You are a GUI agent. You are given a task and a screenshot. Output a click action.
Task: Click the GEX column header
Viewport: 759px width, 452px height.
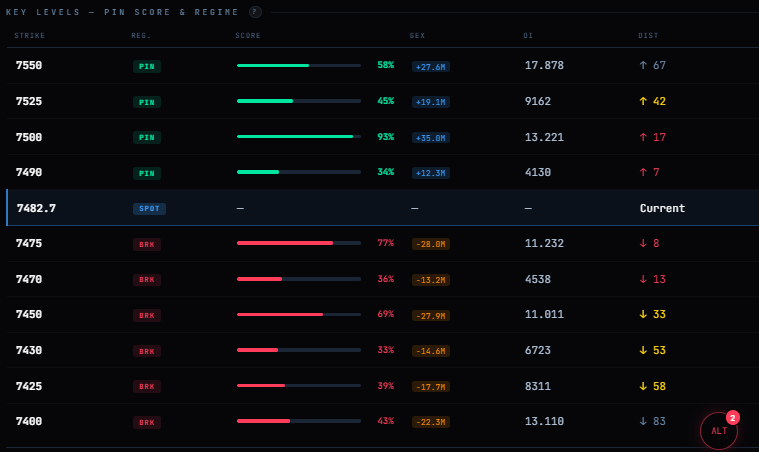click(417, 35)
